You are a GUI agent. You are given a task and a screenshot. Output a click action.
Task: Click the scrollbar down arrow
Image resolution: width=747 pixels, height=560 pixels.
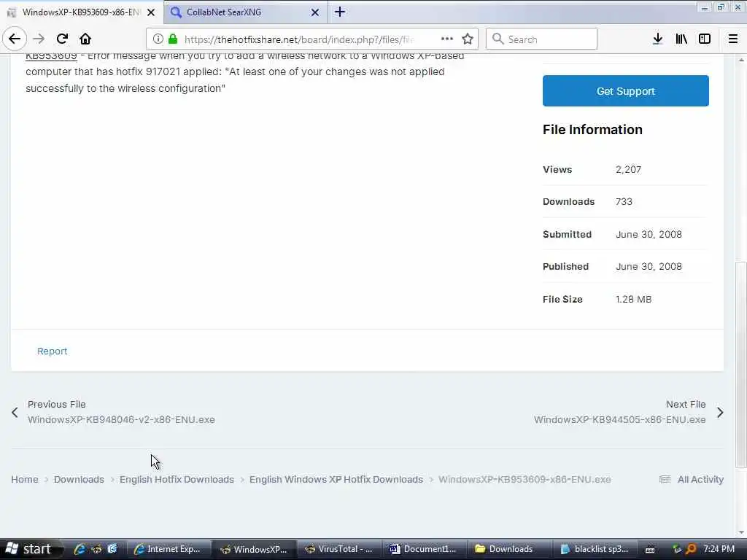pyautogui.click(x=741, y=532)
